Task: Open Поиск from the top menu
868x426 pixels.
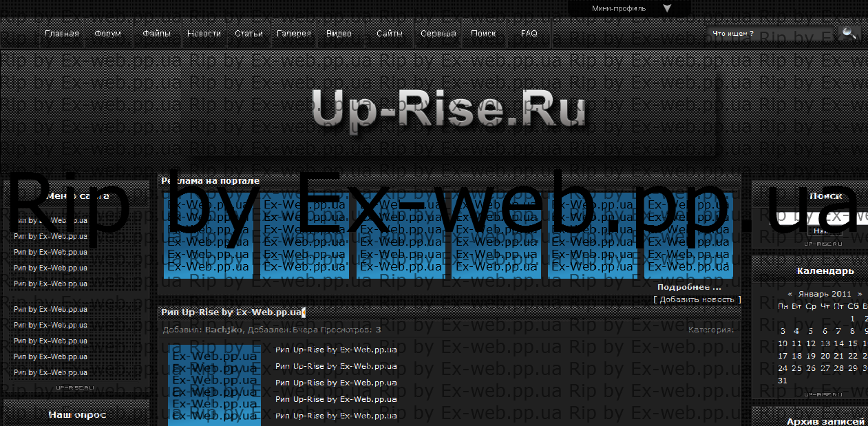Action: click(483, 34)
